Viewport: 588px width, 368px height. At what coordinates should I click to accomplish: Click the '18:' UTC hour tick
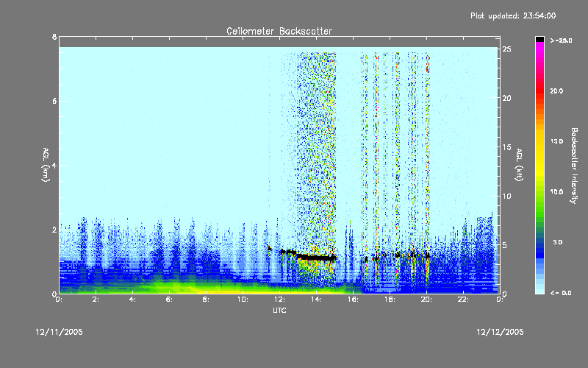pyautogui.click(x=390, y=300)
